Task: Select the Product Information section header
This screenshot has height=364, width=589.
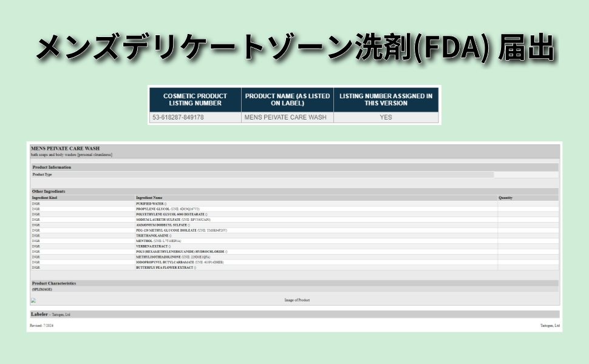Action: 52,167
